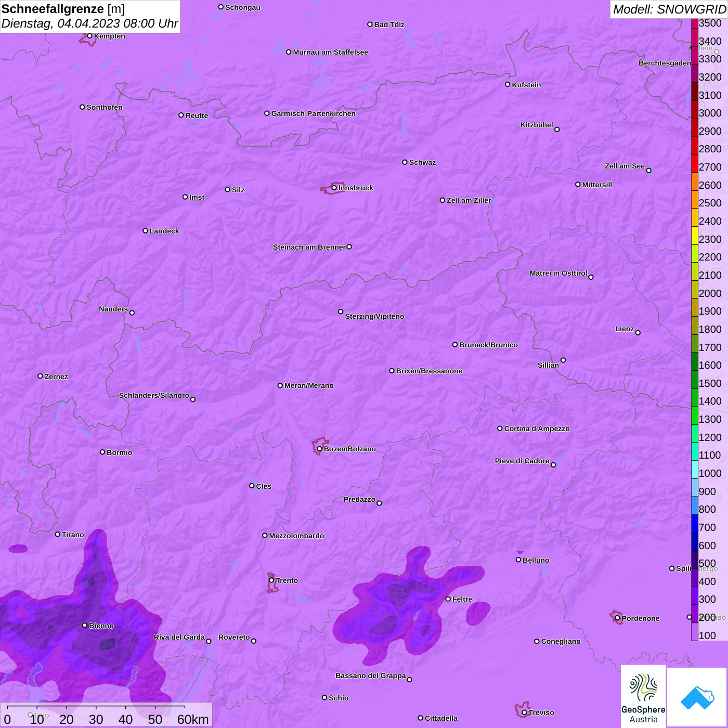Click the legend value '3500'

[710, 23]
